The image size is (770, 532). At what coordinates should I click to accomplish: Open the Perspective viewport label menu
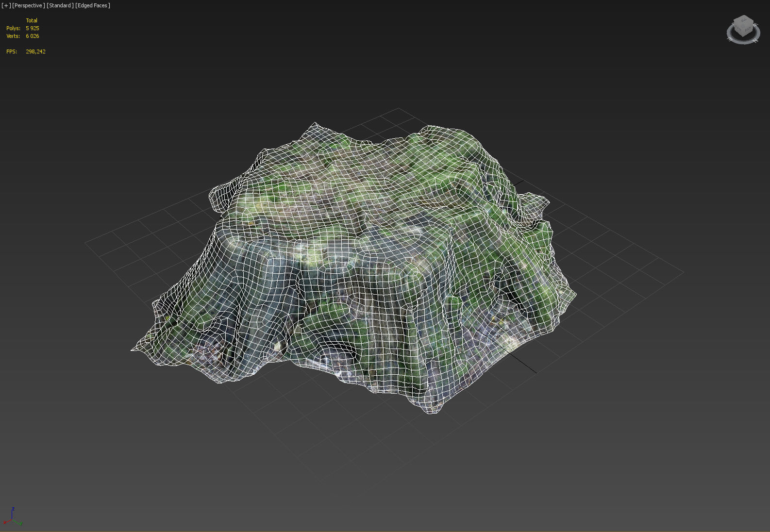(28, 5)
